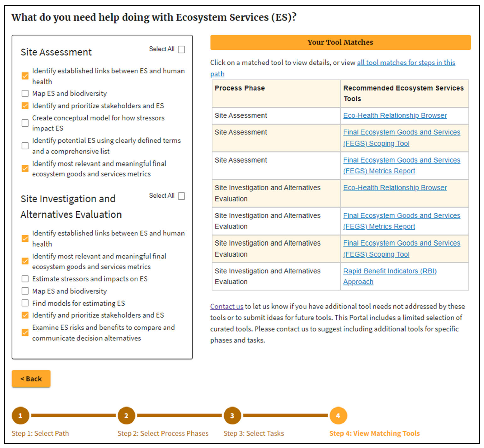Screen dimensions: 484x448
Task: Enable Map ES and biodiversity under Site Assessment
Action: [25, 93]
